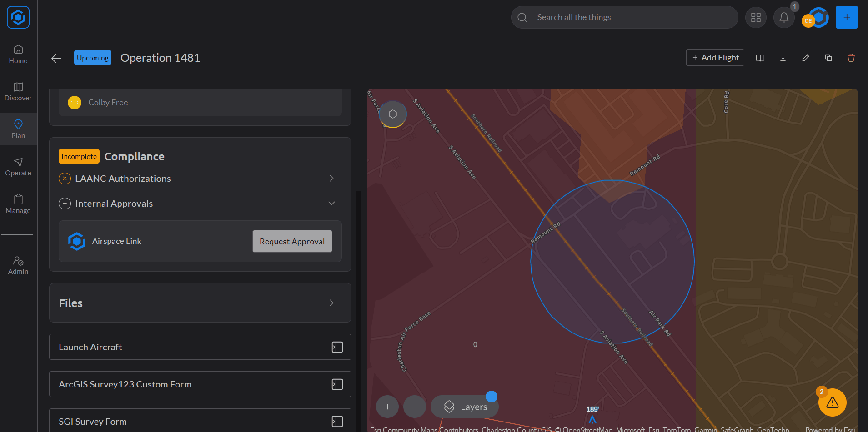
Task: Click the Add Flight button
Action: [715, 58]
